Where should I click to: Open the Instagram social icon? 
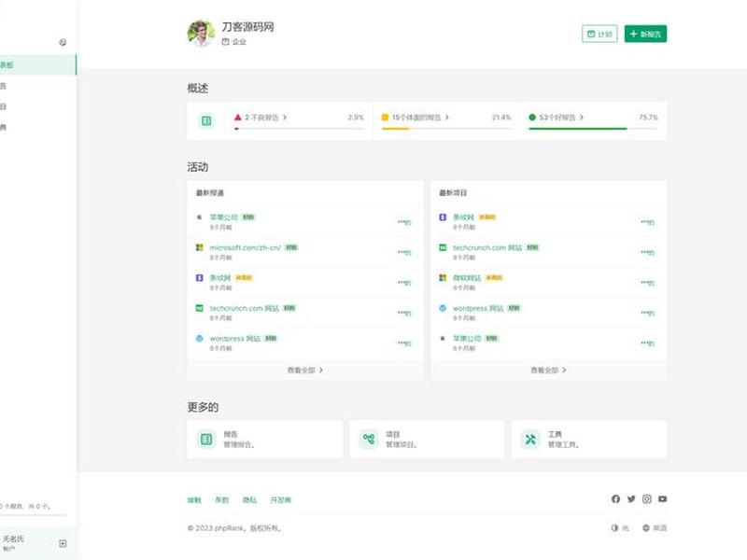pyautogui.click(x=647, y=499)
